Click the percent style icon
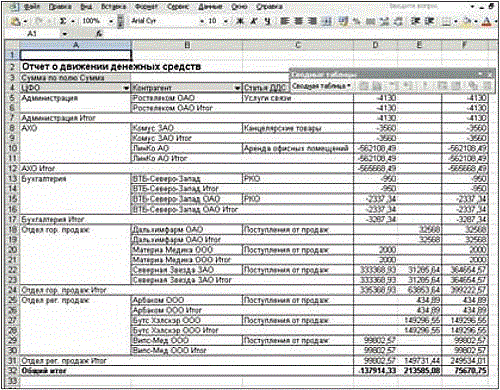 pos(357,21)
